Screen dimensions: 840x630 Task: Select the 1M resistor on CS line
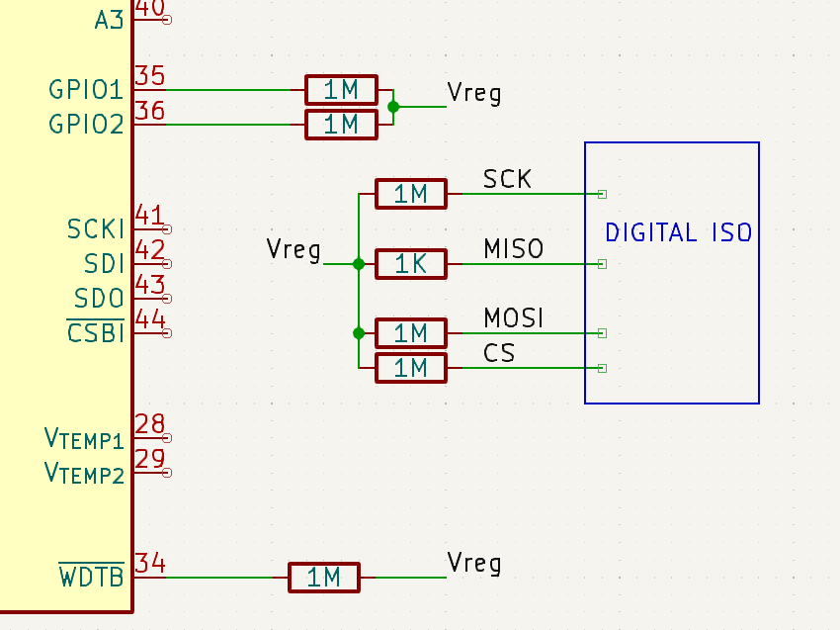tap(411, 368)
